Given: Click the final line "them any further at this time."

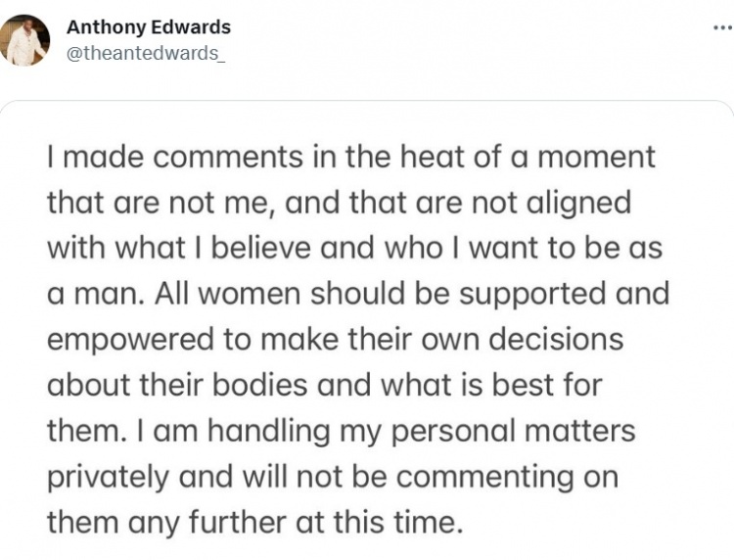Looking at the screenshot, I should pos(253,522).
